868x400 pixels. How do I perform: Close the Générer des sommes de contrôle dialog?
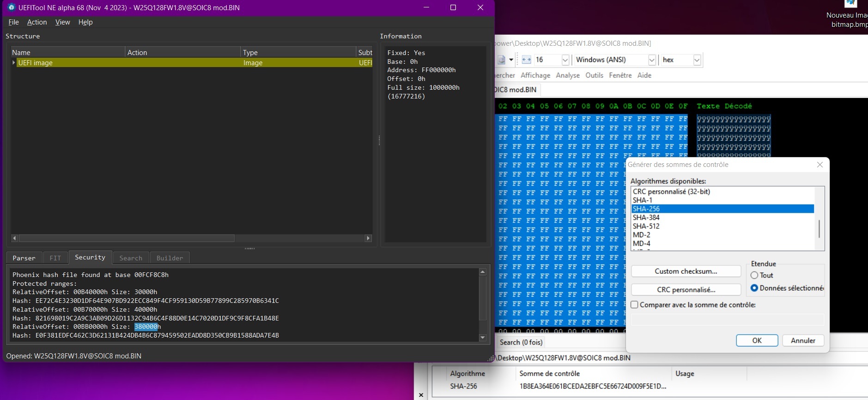point(819,165)
